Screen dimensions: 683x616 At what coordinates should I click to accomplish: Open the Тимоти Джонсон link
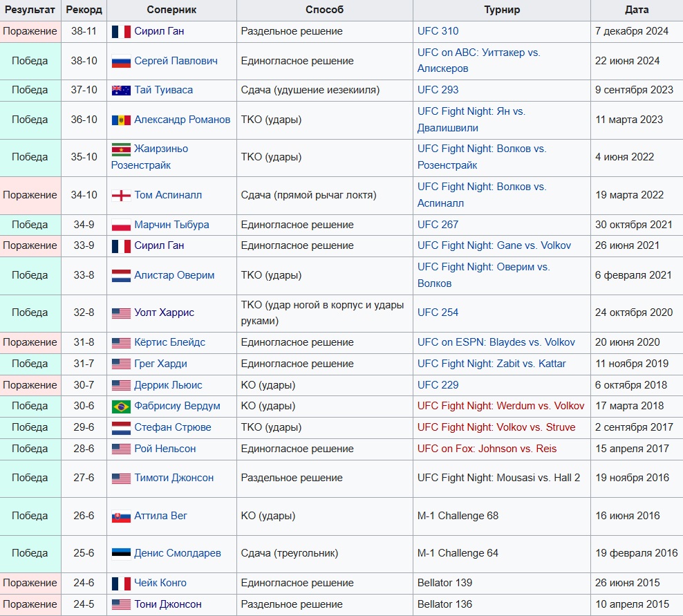[x=174, y=478]
